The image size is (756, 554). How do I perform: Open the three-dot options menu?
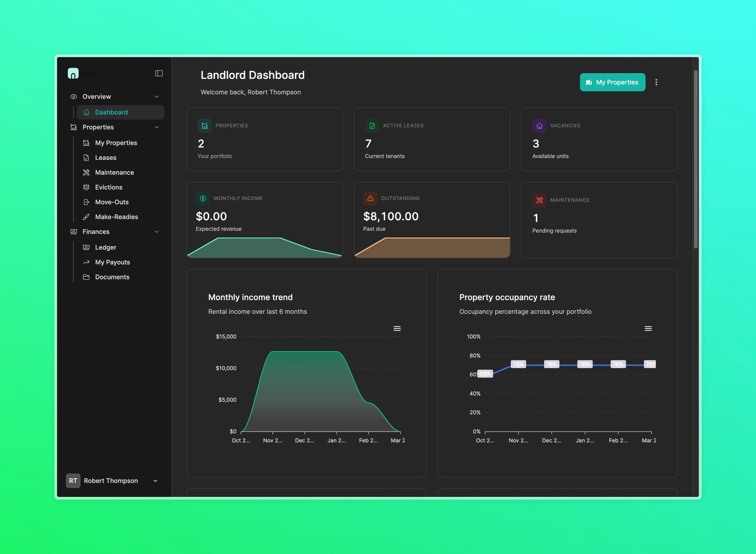point(656,82)
